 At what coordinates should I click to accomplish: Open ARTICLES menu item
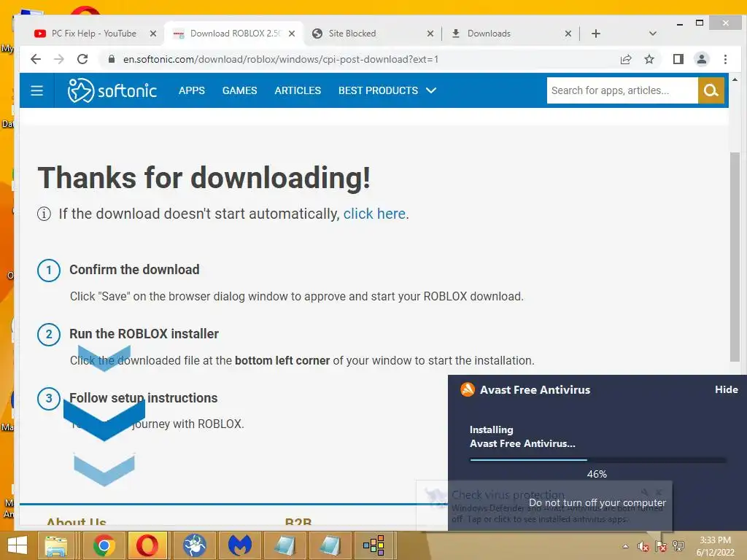[x=298, y=90]
